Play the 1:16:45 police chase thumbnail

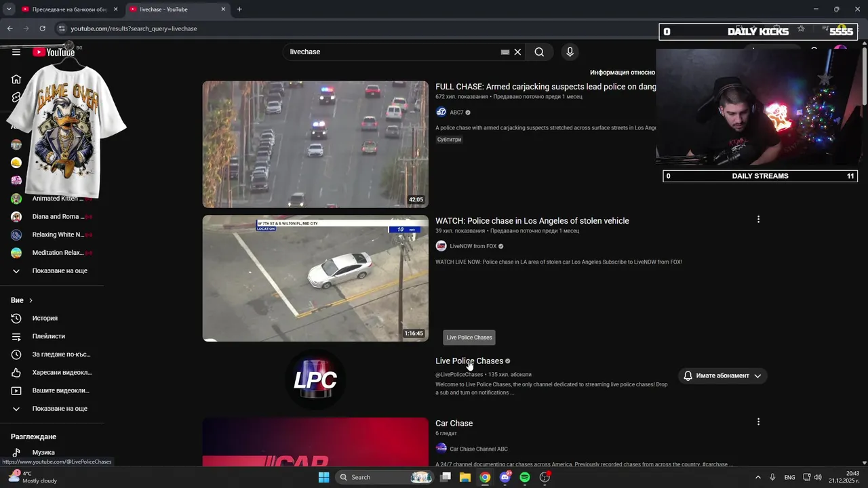pyautogui.click(x=315, y=279)
